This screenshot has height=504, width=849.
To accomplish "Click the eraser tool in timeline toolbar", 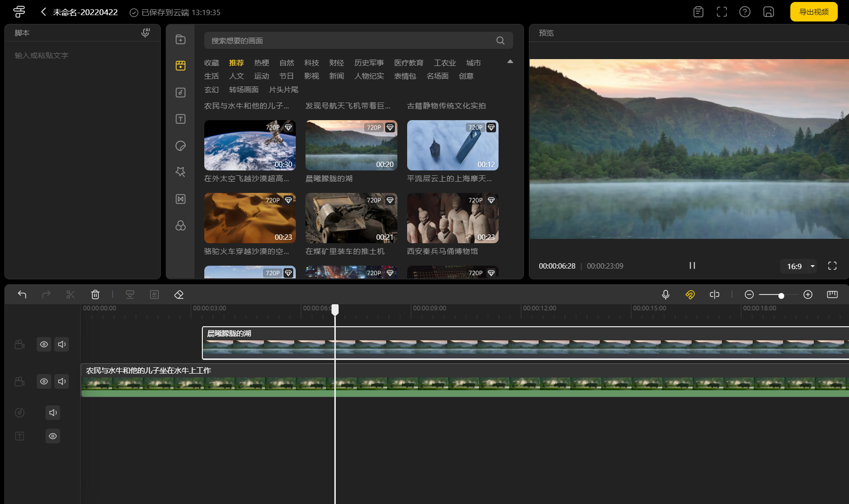I will coord(179,294).
